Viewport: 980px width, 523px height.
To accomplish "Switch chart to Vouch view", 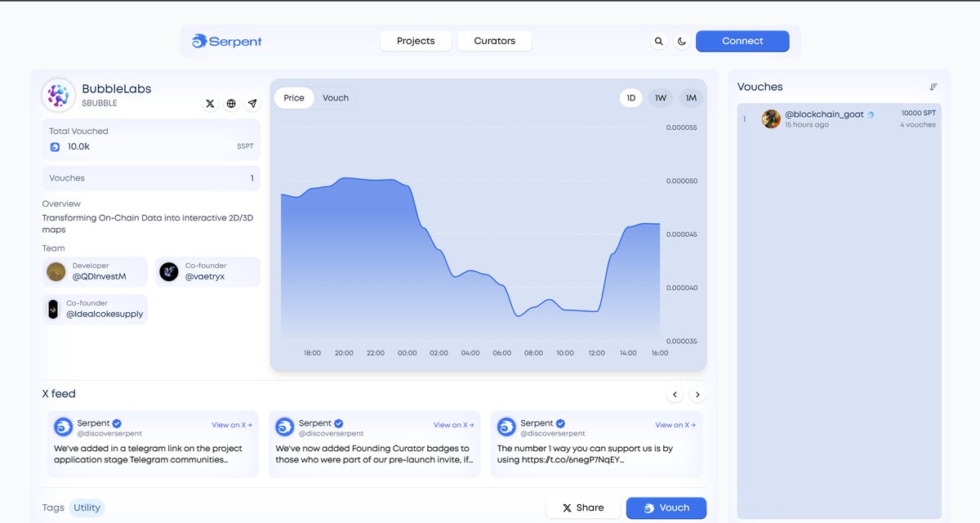I will (336, 98).
